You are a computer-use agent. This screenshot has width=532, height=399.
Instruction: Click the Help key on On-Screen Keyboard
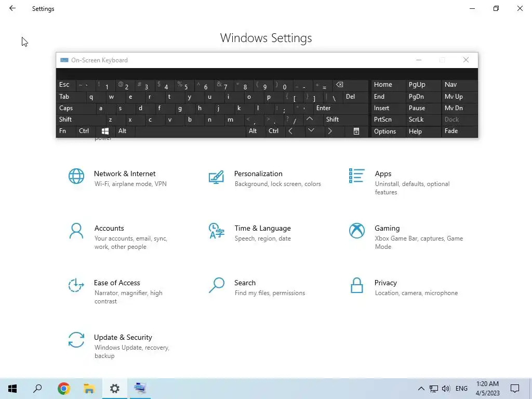[x=423, y=131]
